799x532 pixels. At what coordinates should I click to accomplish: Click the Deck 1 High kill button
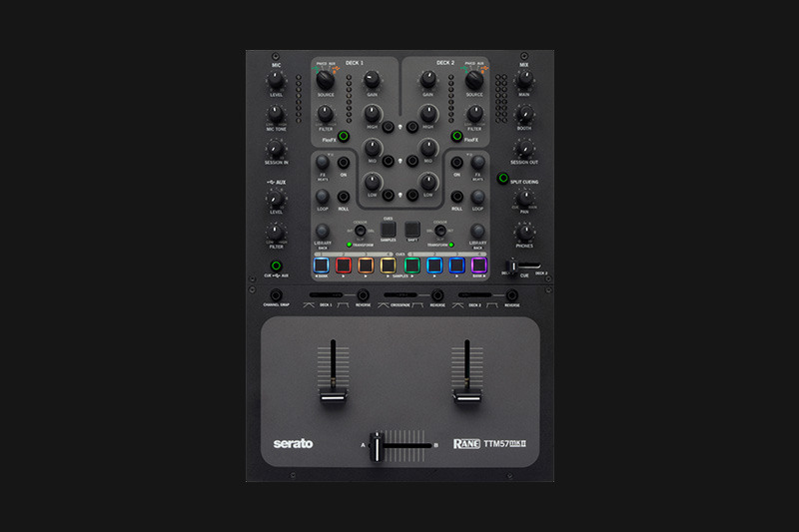pyautogui.click(x=389, y=127)
